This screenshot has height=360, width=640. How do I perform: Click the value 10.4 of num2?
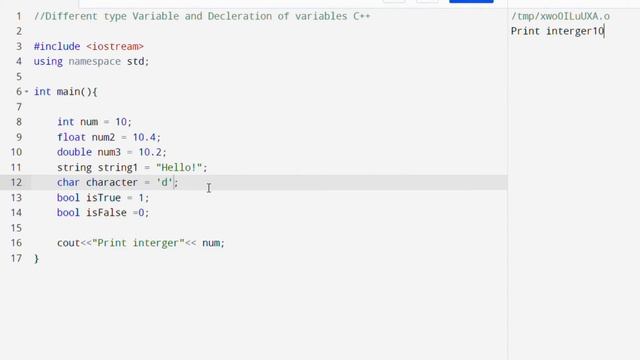pyautogui.click(x=144, y=137)
